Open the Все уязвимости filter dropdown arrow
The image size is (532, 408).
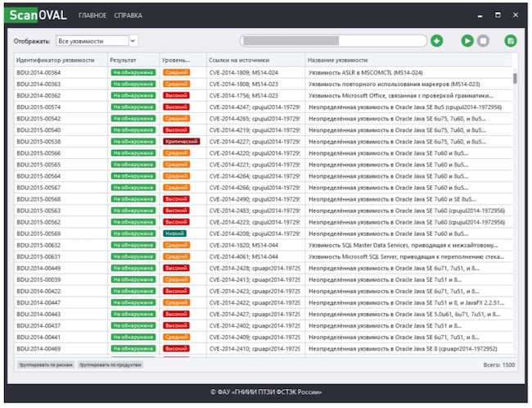pyautogui.click(x=133, y=41)
